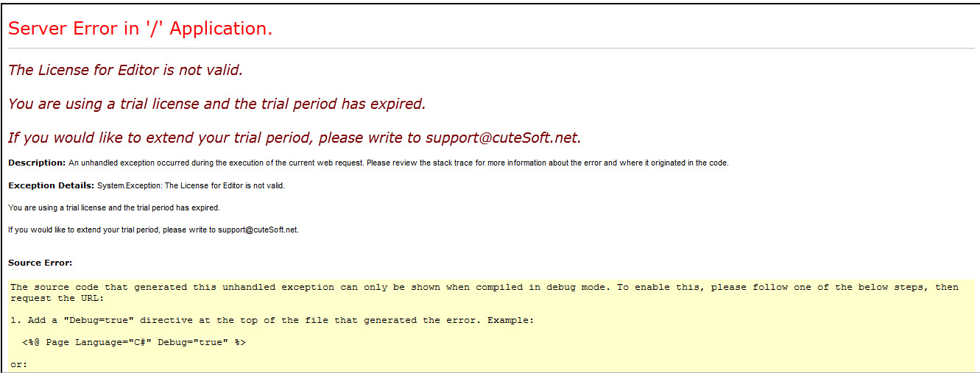The height and width of the screenshot is (373, 980).
Task: Click the large italic "License for Editor is not valid" line
Action: [x=125, y=71]
